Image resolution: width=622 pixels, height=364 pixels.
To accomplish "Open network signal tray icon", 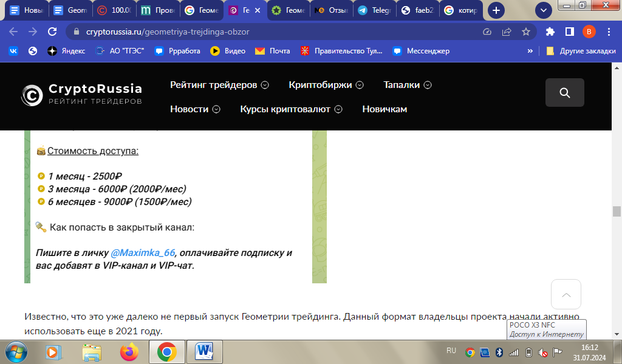I will 514,352.
